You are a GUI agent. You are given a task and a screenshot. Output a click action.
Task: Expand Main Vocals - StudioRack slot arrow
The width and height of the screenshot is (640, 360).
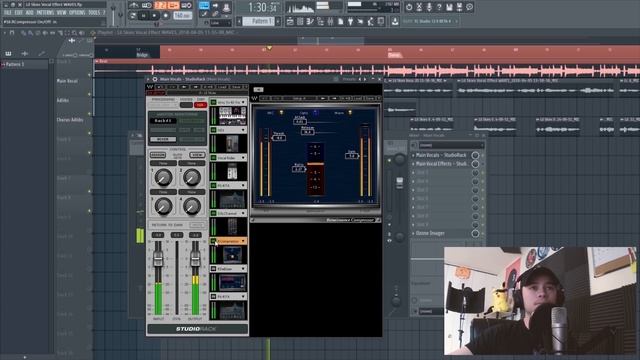[413, 156]
